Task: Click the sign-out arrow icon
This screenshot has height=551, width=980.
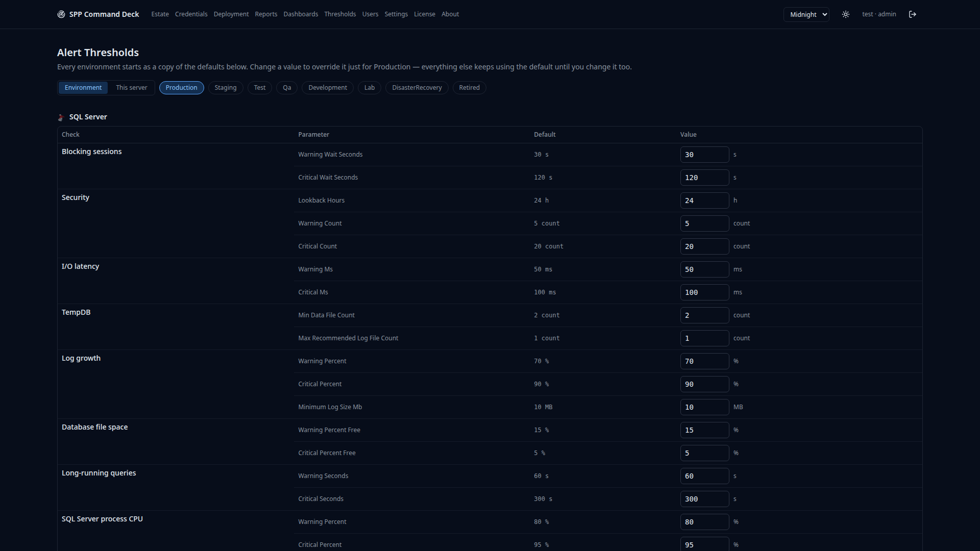Action: tap(913, 14)
